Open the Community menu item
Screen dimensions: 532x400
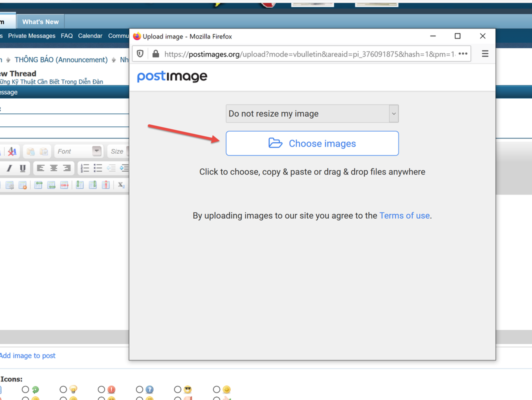(x=118, y=35)
